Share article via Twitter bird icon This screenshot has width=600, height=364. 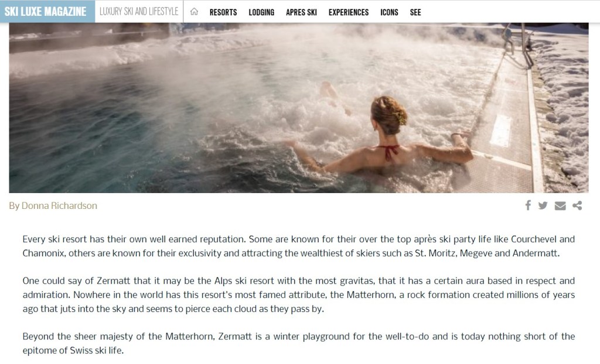[543, 206]
